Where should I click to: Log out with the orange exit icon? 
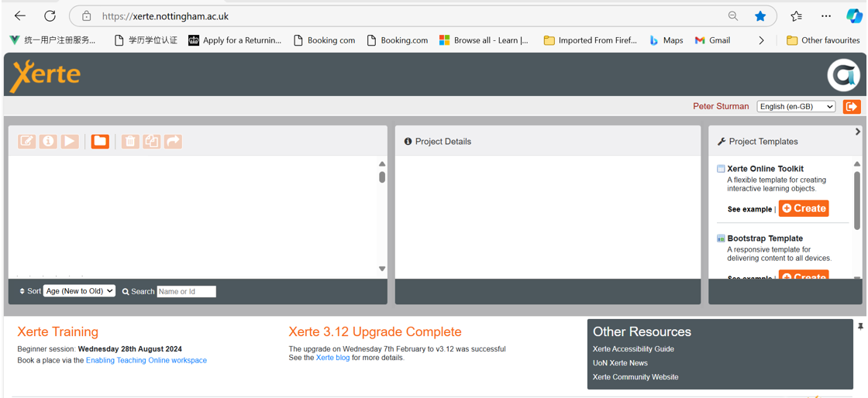coord(851,107)
